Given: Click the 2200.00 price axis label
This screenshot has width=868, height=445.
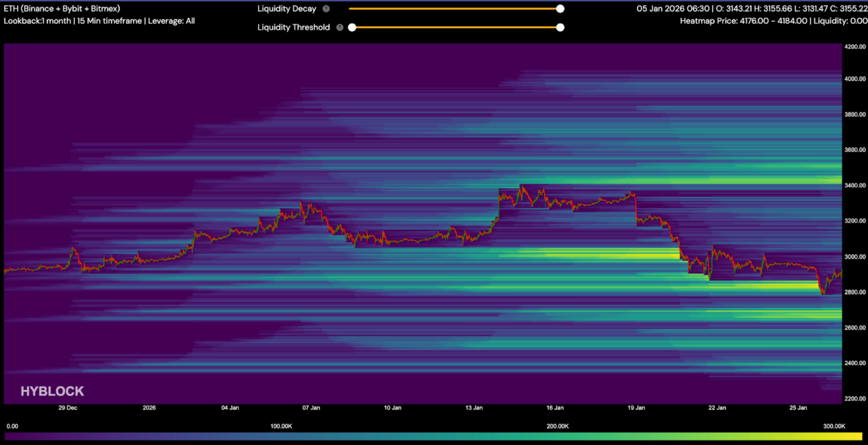Looking at the screenshot, I should [855, 399].
